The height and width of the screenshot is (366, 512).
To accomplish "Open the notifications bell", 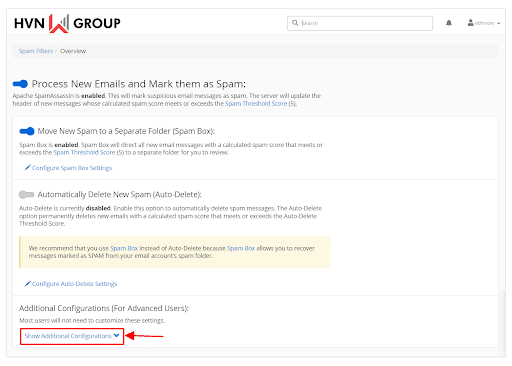I will 449,23.
